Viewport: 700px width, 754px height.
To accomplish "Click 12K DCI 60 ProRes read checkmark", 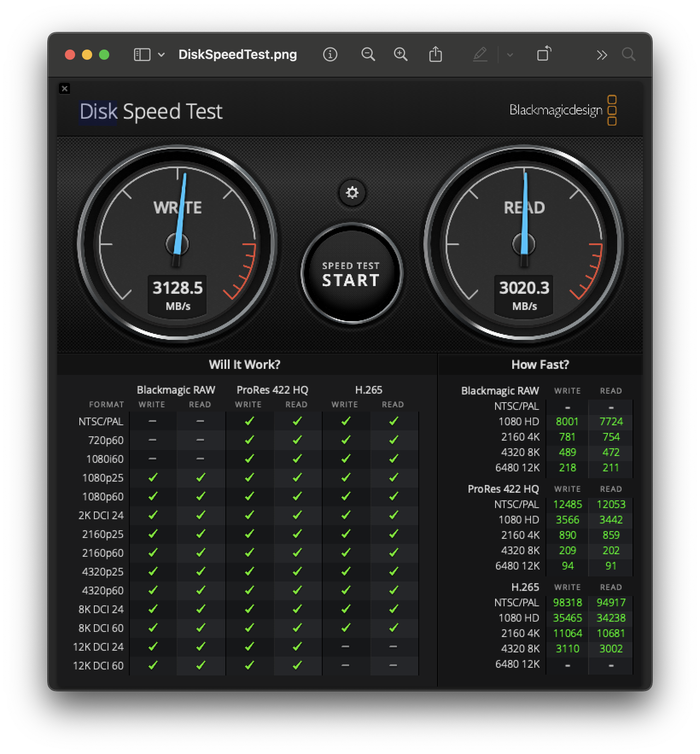I will pyautogui.click(x=297, y=665).
